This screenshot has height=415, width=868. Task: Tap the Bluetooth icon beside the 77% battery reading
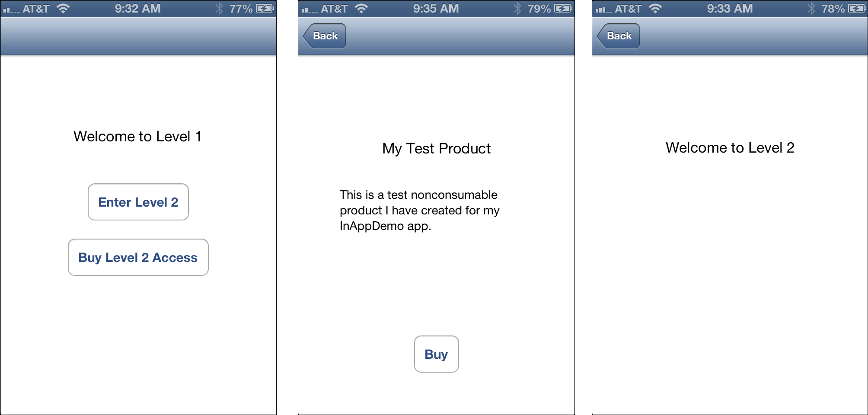point(219,8)
